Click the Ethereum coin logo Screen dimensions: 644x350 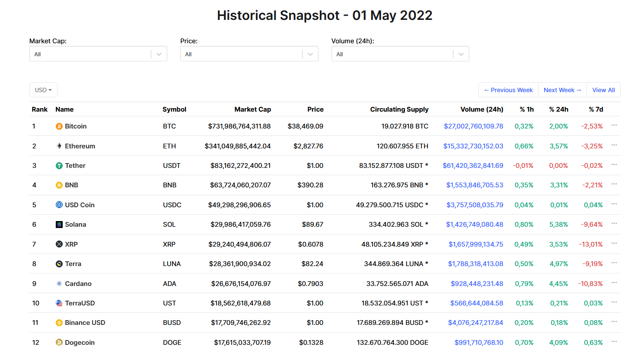[x=59, y=146]
